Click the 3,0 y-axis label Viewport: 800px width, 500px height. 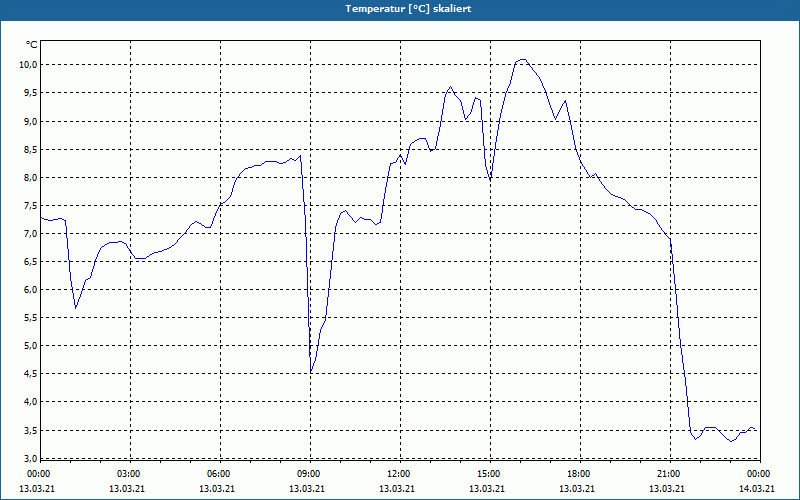[x=30, y=458]
